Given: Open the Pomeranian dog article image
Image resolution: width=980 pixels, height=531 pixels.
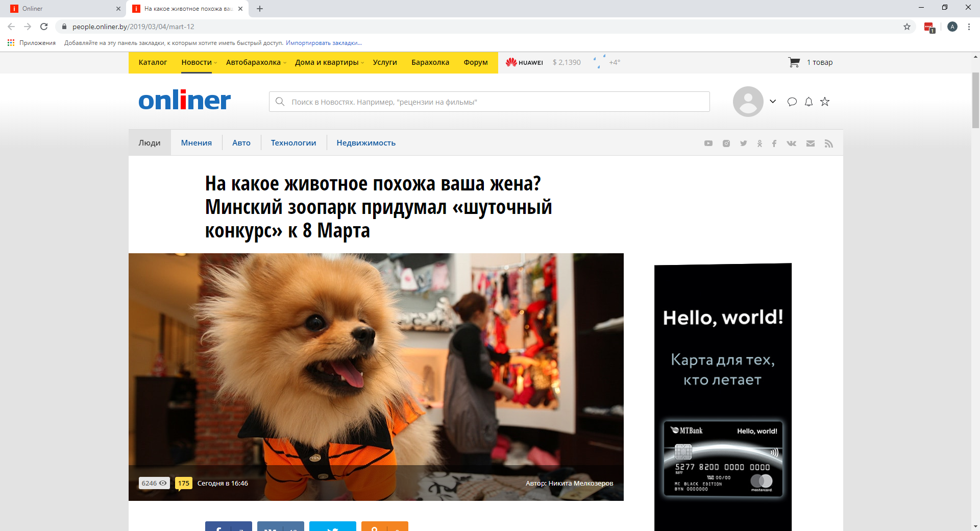Looking at the screenshot, I should pos(376,377).
